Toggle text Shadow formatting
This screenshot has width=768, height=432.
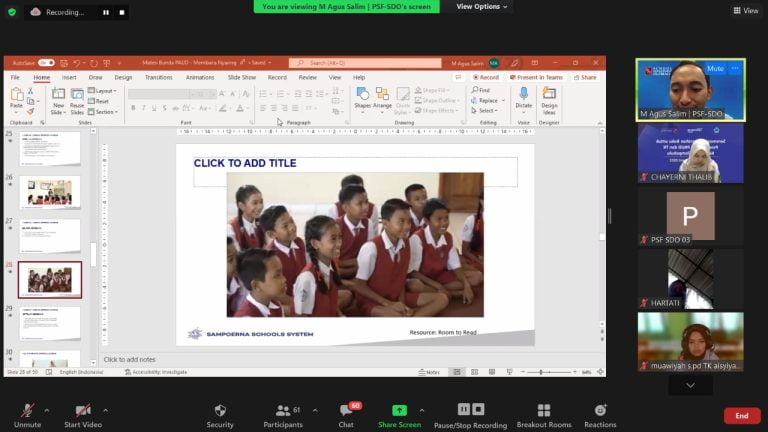[165, 108]
